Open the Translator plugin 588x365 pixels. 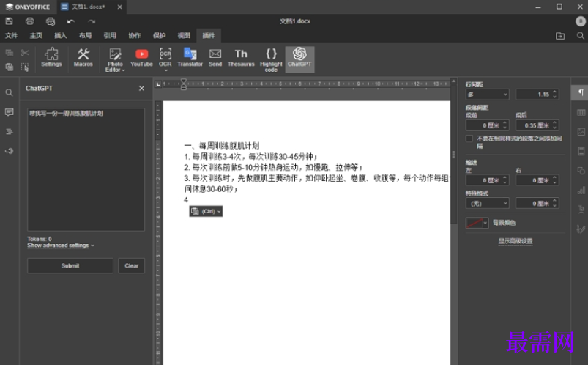point(190,57)
